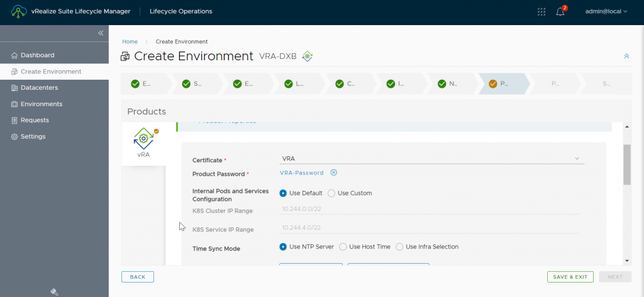
Task: Open Settings in sidebar
Action: [54, 136]
